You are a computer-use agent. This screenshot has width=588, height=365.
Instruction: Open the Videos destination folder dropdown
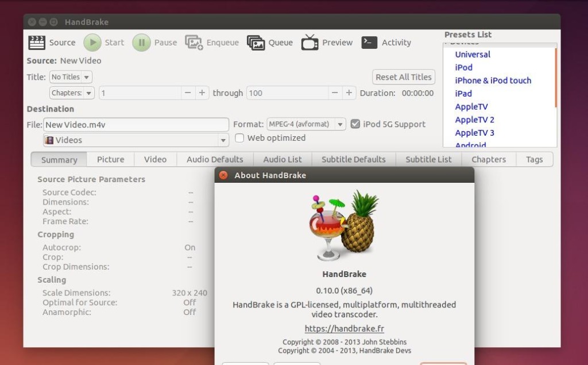[x=136, y=140]
